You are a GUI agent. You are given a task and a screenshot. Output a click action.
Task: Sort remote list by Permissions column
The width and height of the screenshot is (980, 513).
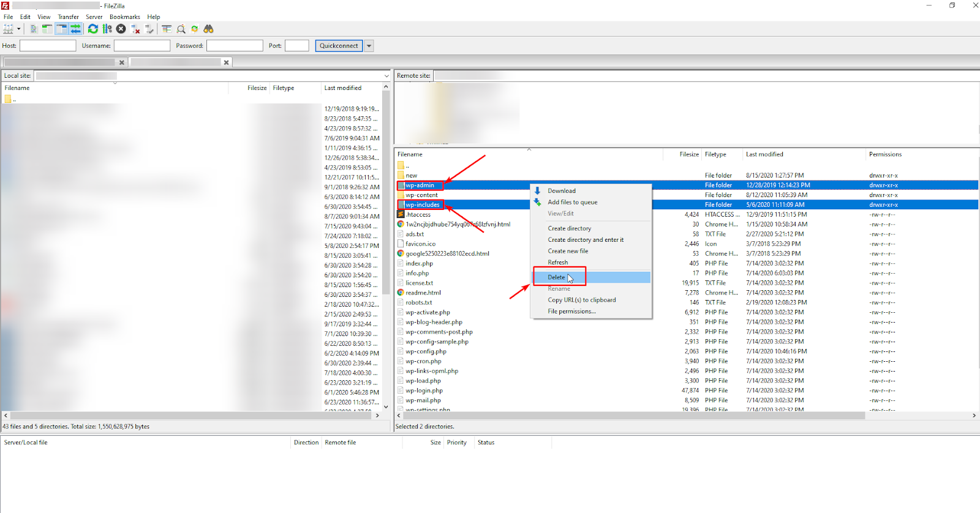click(885, 154)
